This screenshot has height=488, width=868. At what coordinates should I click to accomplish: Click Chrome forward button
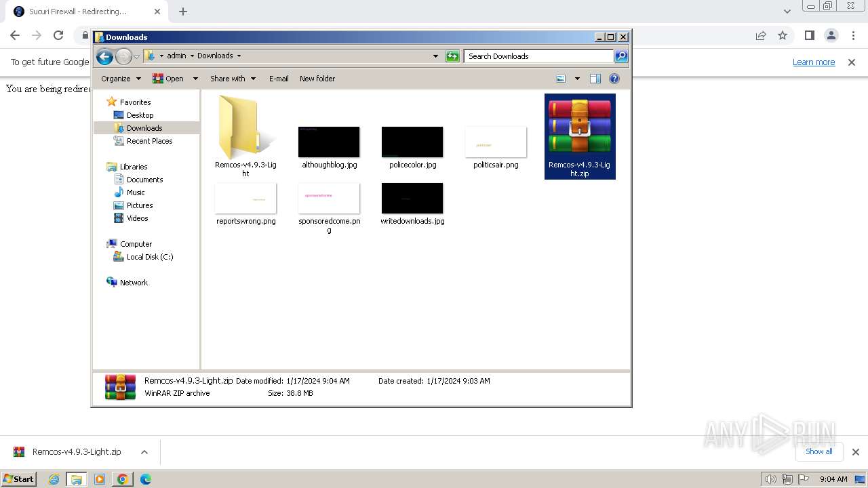pyautogui.click(x=37, y=35)
